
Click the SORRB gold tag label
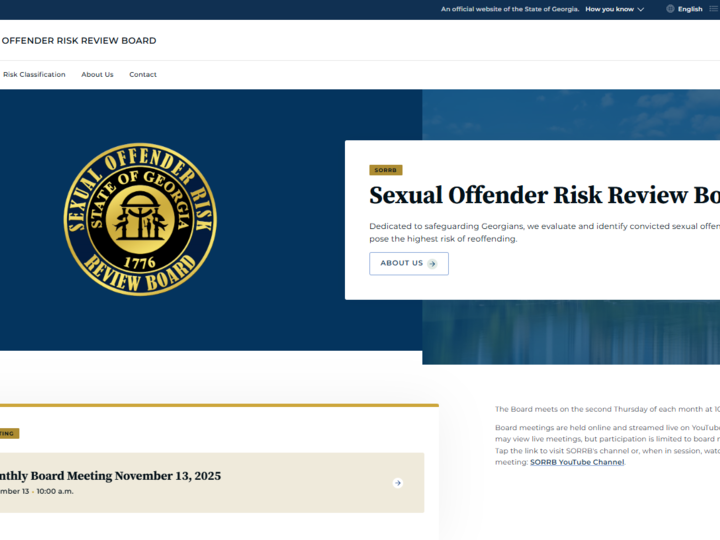coord(386,170)
